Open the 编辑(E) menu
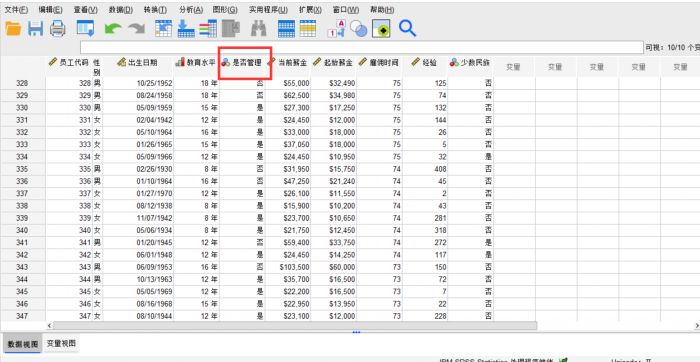This screenshot has width=700, height=362. 50,9
